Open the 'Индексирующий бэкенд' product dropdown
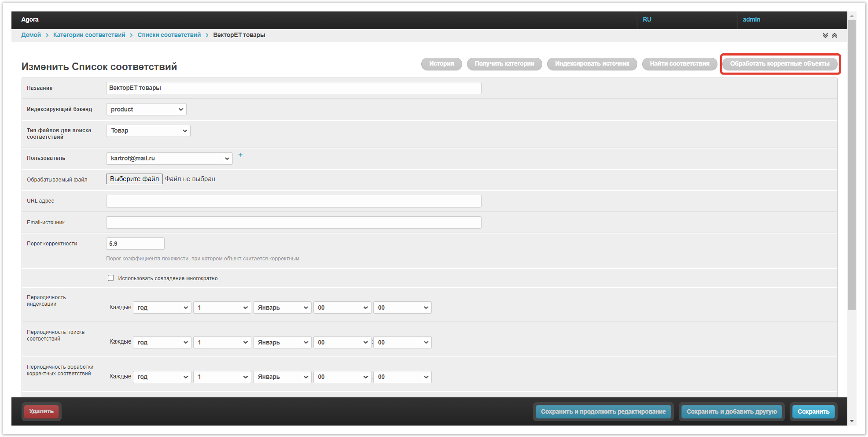Viewport: 868px width, 437px height. pos(146,109)
